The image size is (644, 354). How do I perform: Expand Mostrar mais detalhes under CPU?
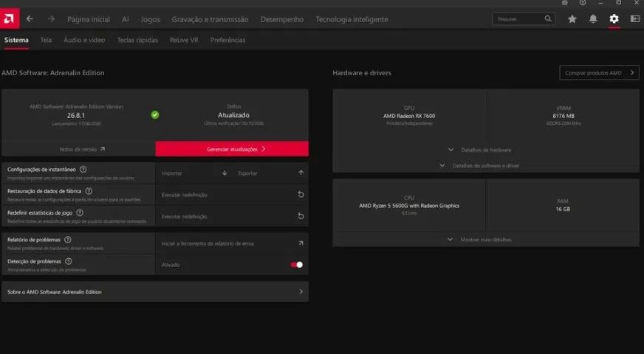coord(480,240)
